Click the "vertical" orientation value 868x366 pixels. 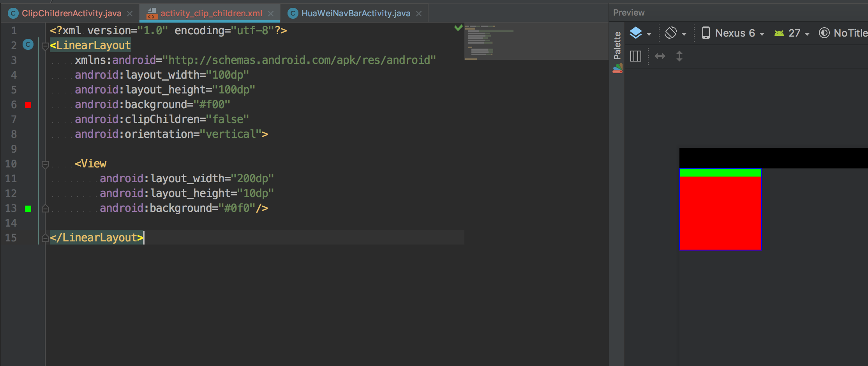[x=231, y=134]
